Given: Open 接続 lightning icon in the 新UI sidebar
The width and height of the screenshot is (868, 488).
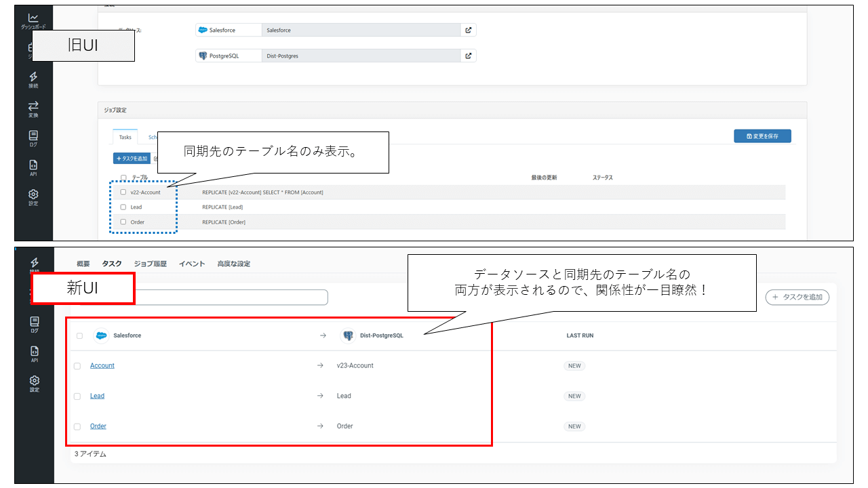Looking at the screenshot, I should coord(34,264).
